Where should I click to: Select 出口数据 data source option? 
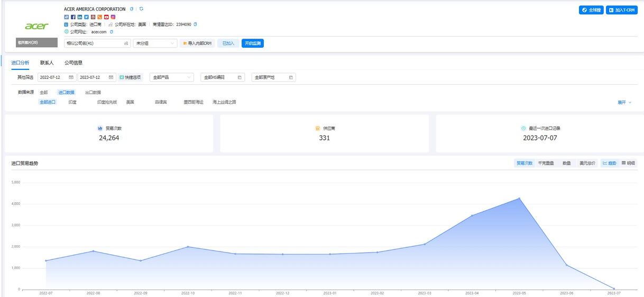click(x=93, y=92)
